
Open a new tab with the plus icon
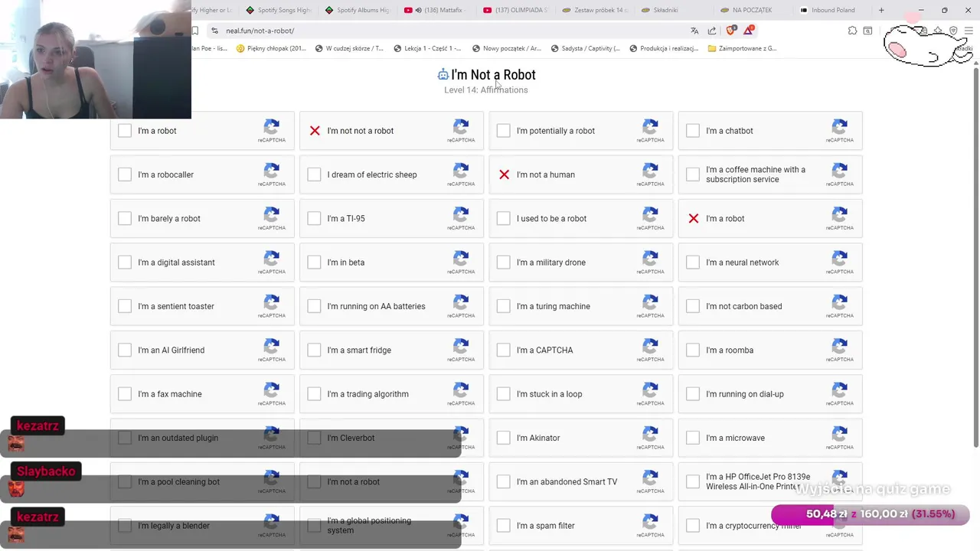point(881,10)
